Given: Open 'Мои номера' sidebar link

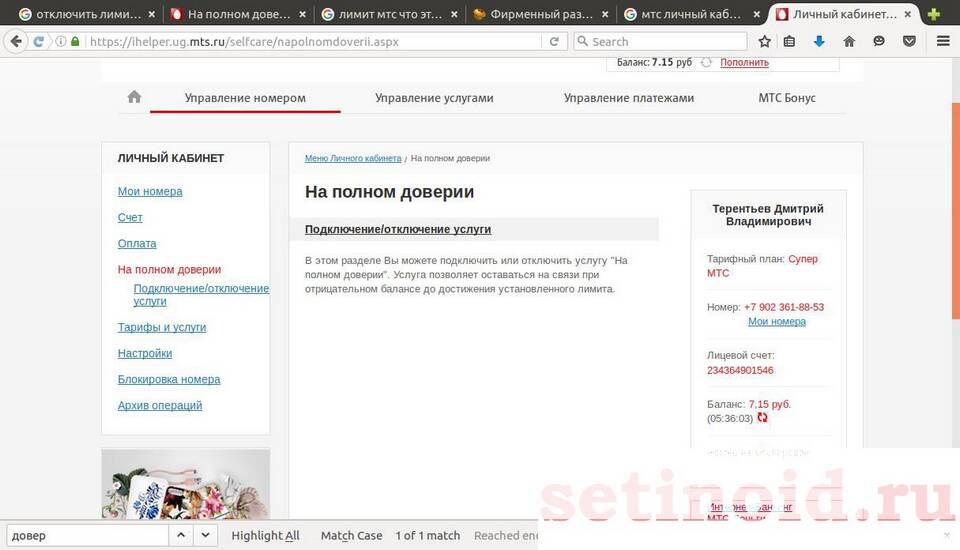Looking at the screenshot, I should 150,192.
